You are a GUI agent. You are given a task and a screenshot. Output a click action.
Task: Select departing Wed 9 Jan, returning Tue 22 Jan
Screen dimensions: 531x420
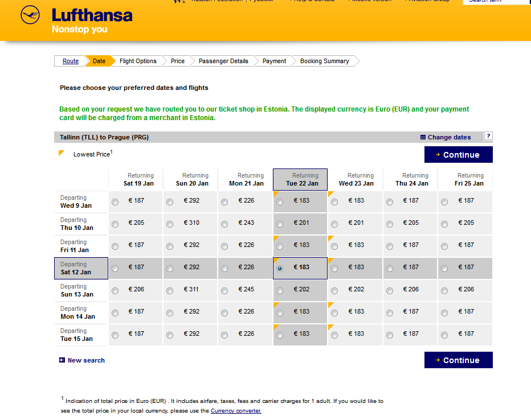279,202
